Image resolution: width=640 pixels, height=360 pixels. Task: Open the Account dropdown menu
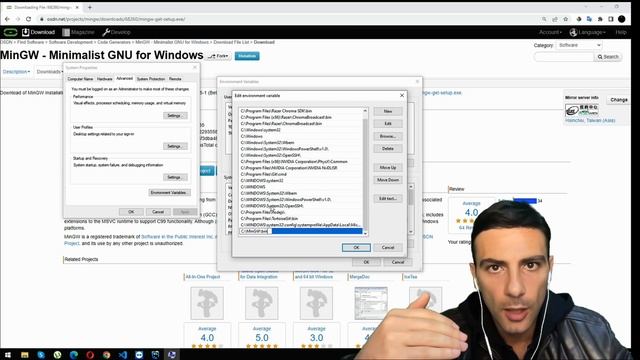(550, 32)
